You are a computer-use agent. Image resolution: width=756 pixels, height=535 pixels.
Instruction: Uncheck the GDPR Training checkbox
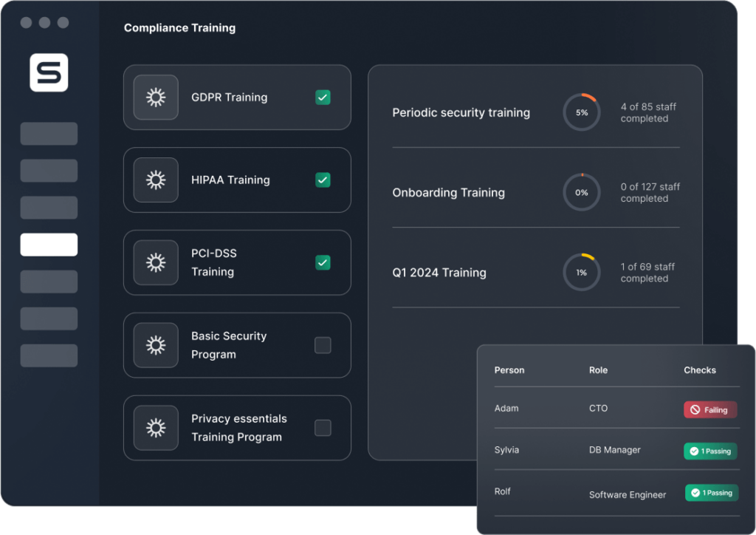[x=323, y=97]
